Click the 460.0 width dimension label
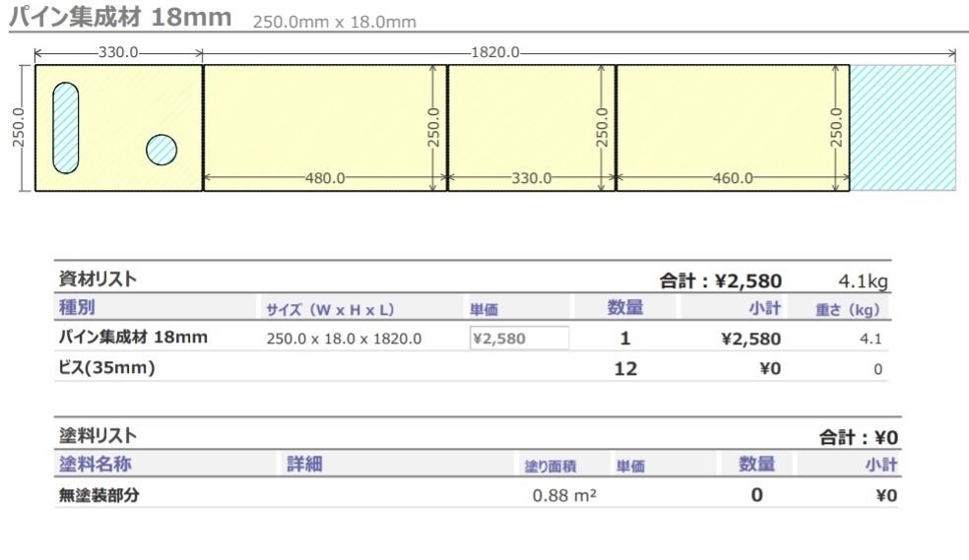 pyautogui.click(x=733, y=178)
